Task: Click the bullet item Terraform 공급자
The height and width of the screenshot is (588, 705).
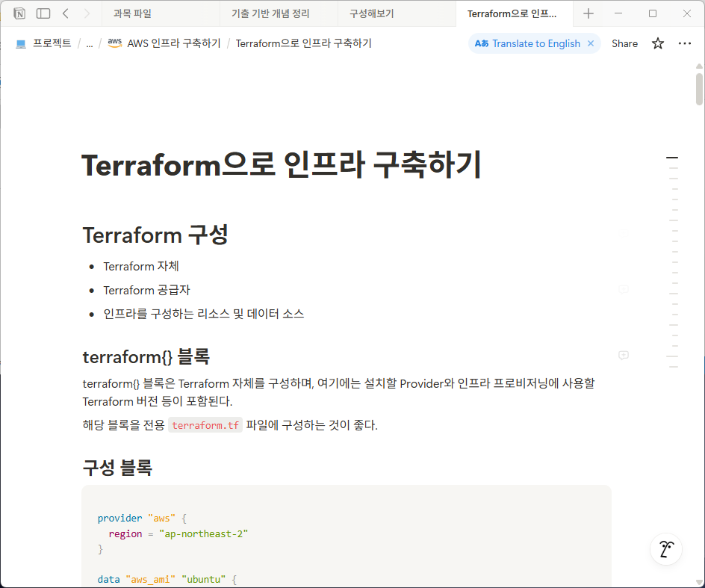Action: click(x=146, y=290)
